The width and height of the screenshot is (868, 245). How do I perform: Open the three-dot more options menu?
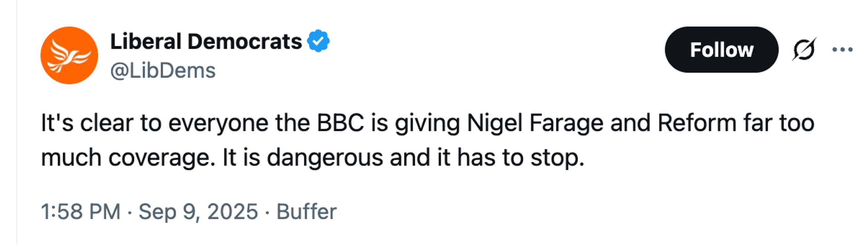tap(842, 50)
